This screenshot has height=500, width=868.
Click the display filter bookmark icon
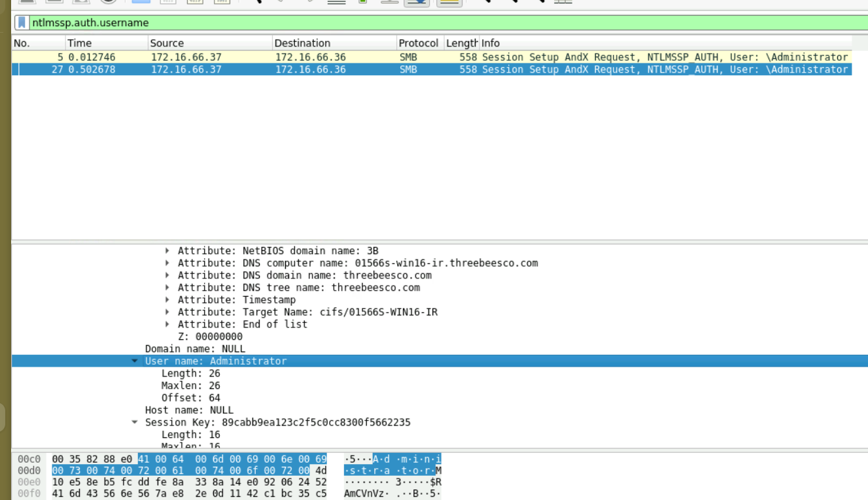(x=22, y=23)
